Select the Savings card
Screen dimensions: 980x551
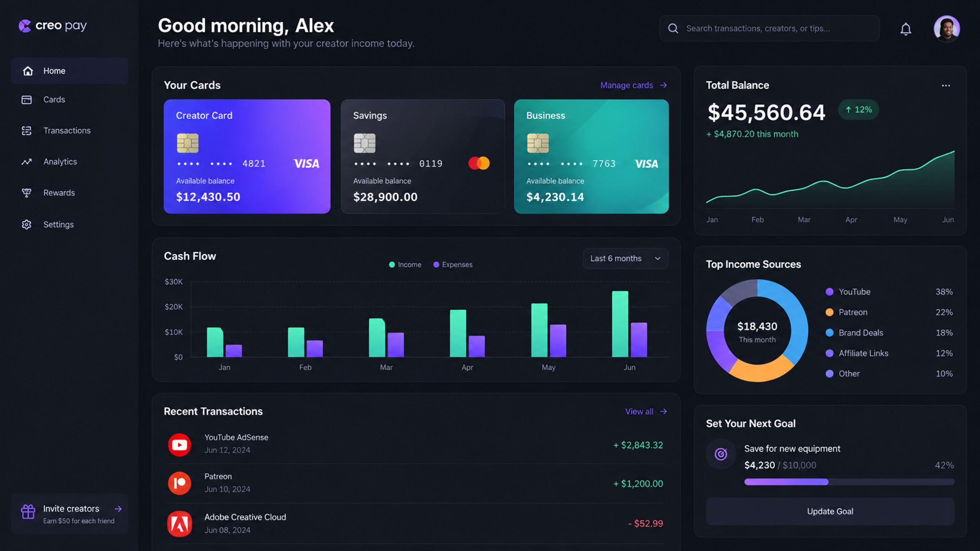[x=423, y=156]
